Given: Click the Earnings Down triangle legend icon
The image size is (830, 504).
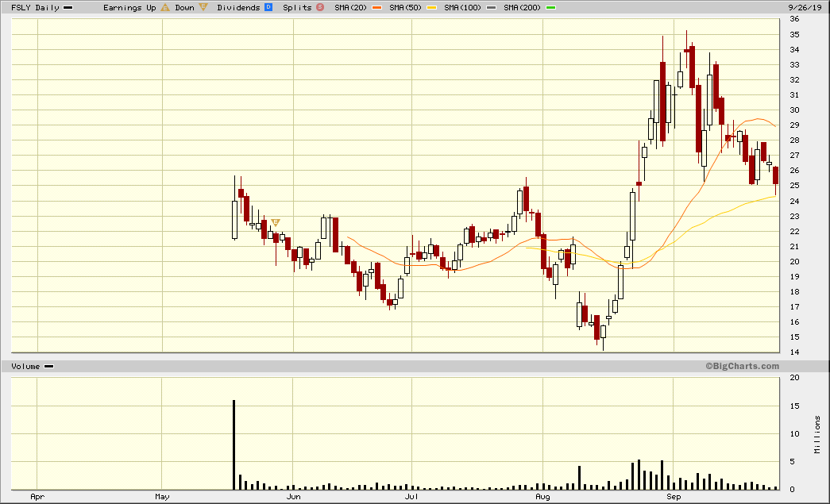Looking at the screenshot, I should (x=203, y=7).
